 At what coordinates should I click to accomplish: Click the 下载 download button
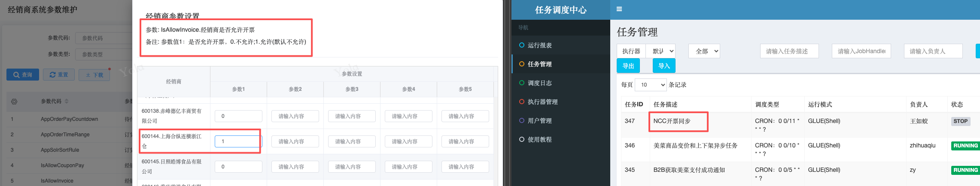click(94, 75)
